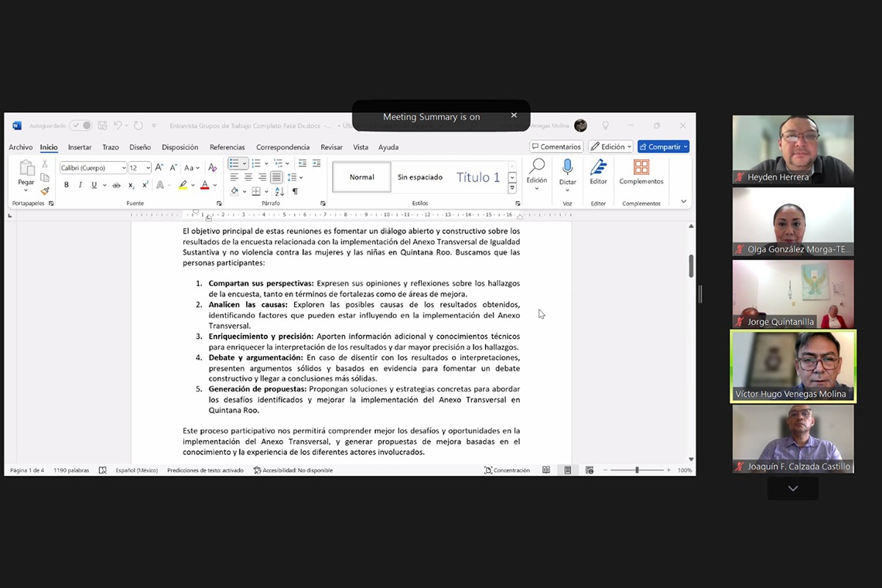
Task: Apply justified text alignment
Action: tap(276, 178)
